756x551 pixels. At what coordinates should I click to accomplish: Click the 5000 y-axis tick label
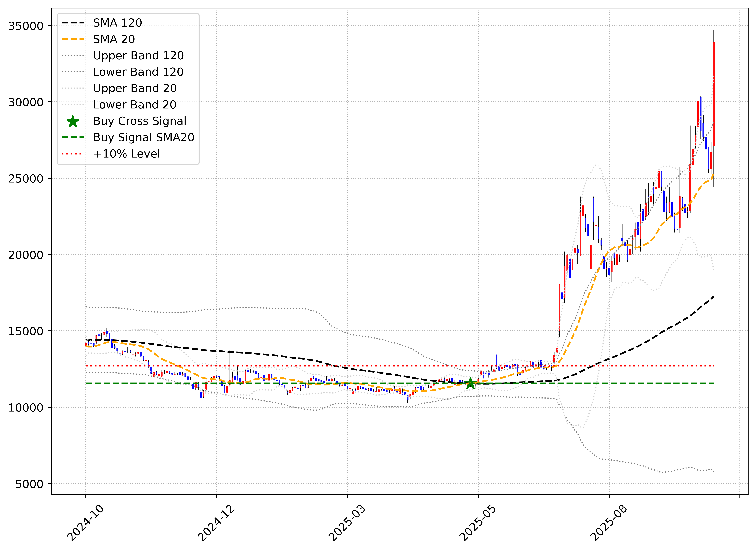point(29,484)
